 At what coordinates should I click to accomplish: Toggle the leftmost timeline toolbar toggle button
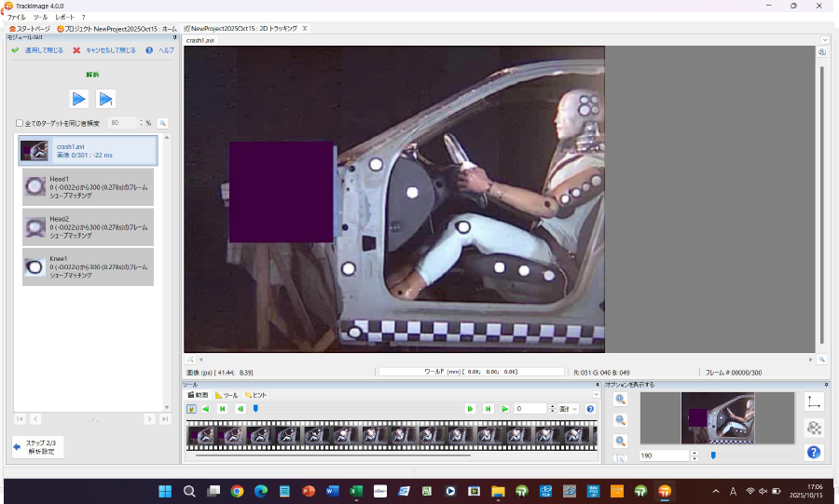[x=191, y=408]
